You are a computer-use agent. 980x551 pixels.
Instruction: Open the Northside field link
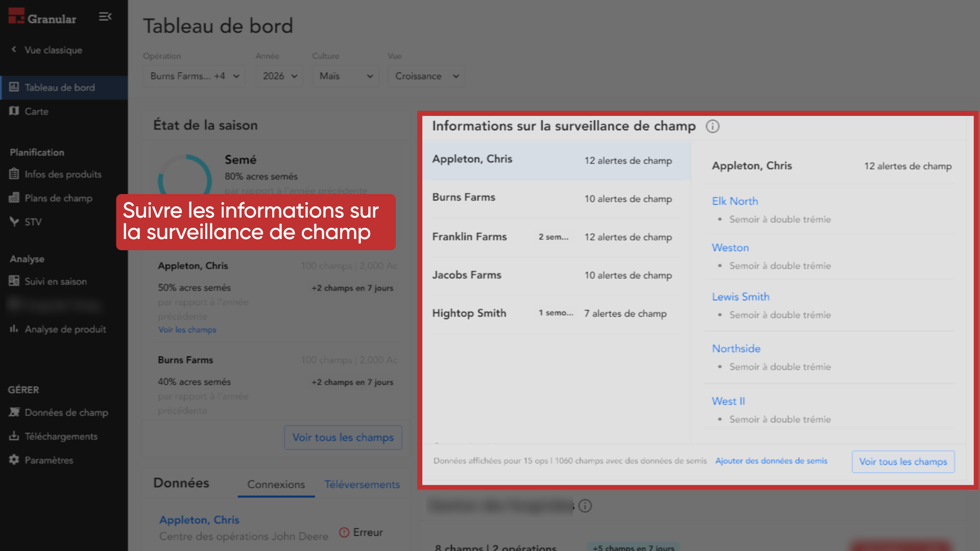click(736, 348)
